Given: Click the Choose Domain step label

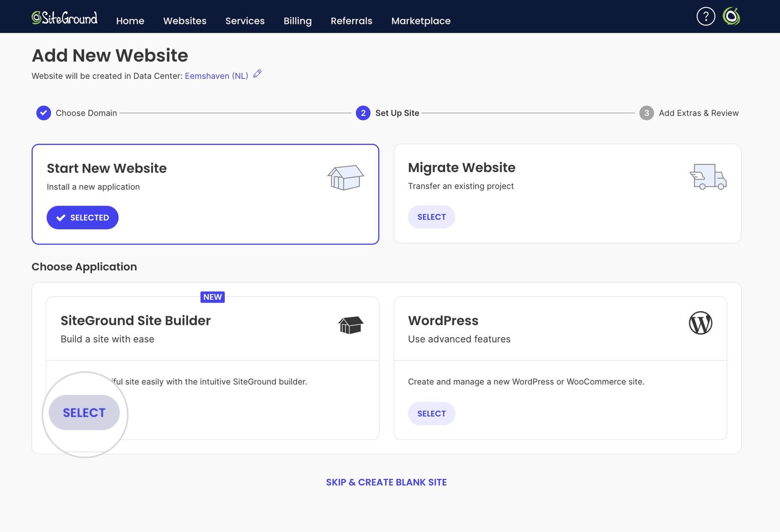Looking at the screenshot, I should (x=86, y=113).
